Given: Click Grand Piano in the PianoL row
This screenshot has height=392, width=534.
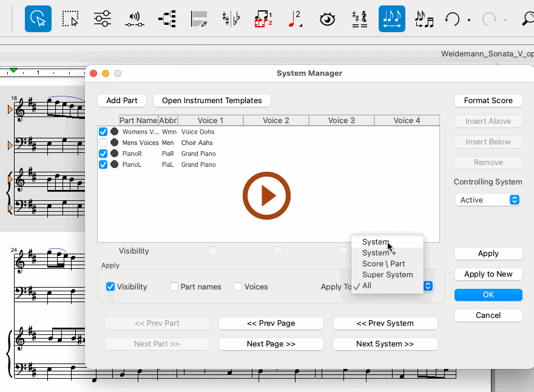Looking at the screenshot, I should 198,164.
